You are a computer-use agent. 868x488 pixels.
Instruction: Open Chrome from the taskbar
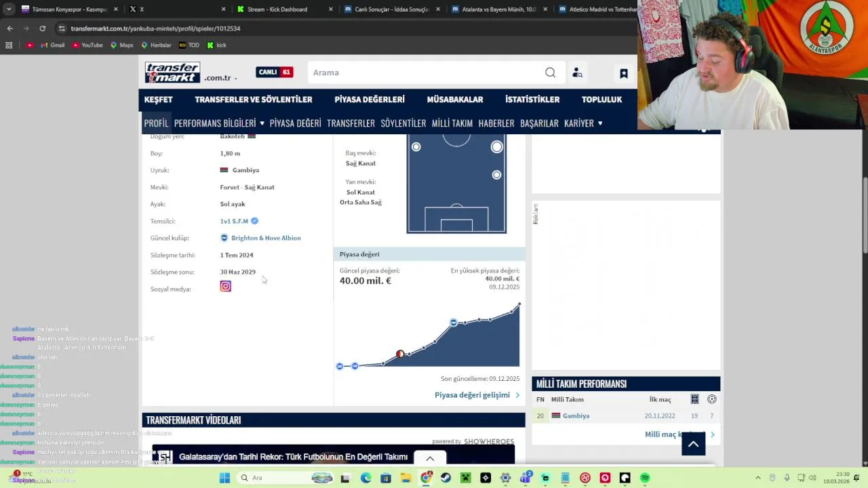(x=426, y=478)
